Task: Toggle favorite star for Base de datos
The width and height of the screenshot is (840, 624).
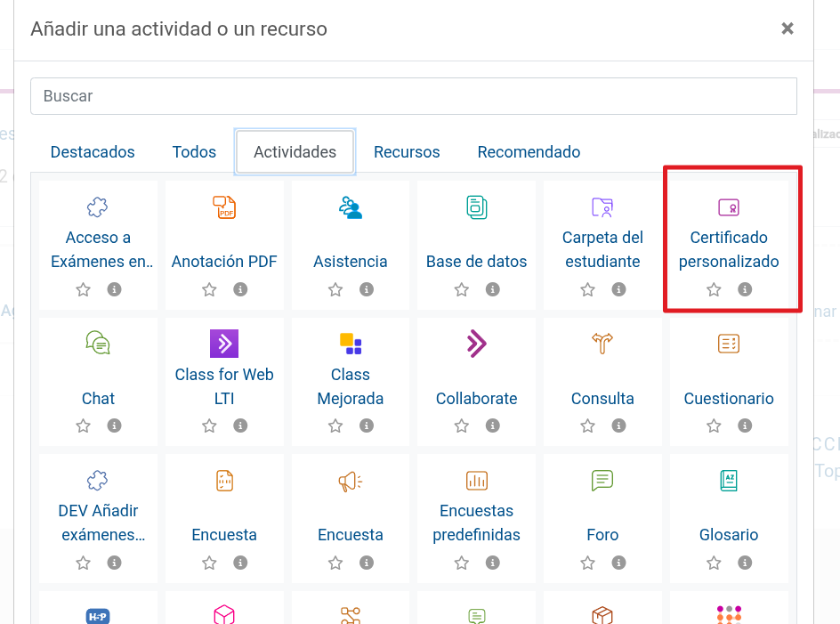Action: (462, 289)
